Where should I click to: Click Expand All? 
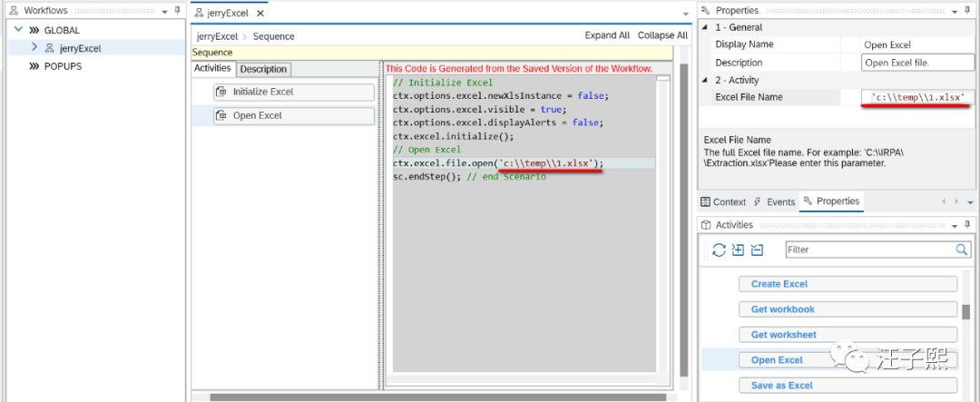click(x=607, y=35)
